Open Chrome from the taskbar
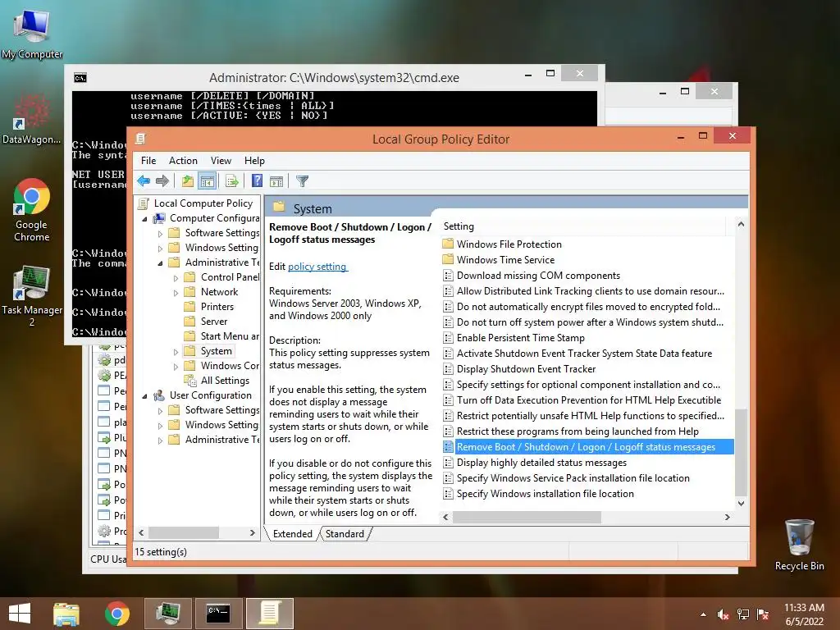Screen dimensions: 840x630 point(116,614)
